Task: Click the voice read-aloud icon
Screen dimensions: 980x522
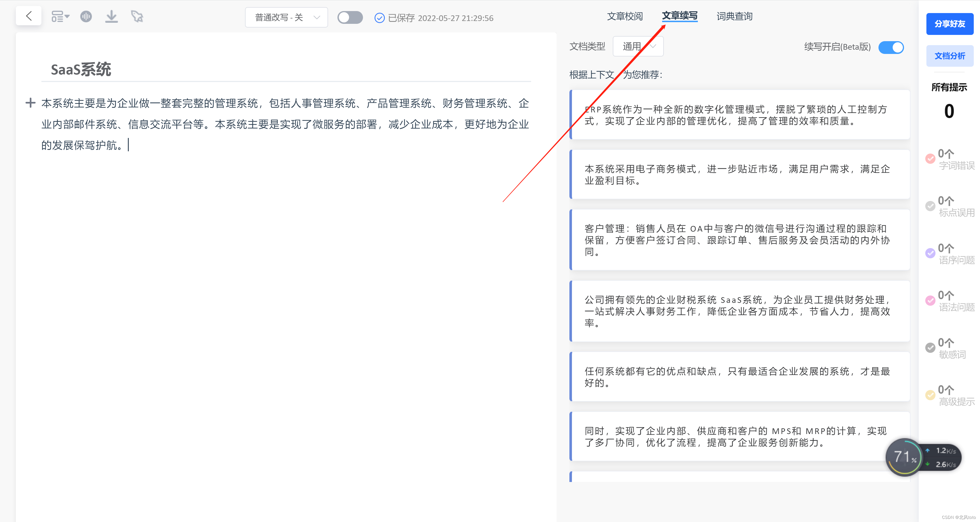Action: click(86, 16)
